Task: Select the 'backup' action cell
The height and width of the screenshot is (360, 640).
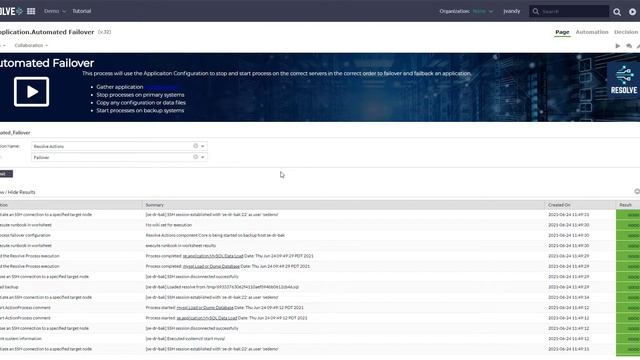Action: click(9, 287)
